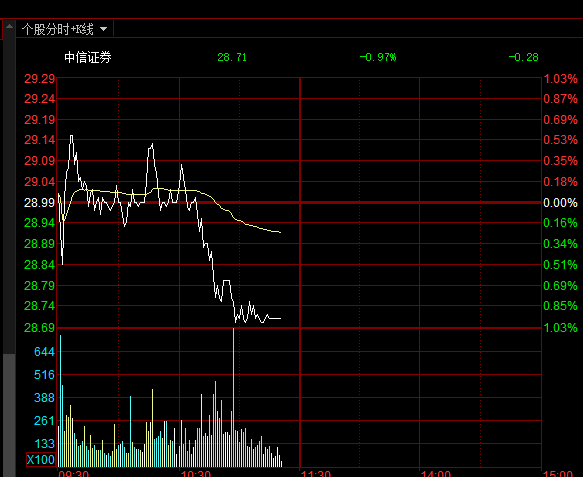
Task: Click the red 0.87% right axis label
Action: coord(560,99)
